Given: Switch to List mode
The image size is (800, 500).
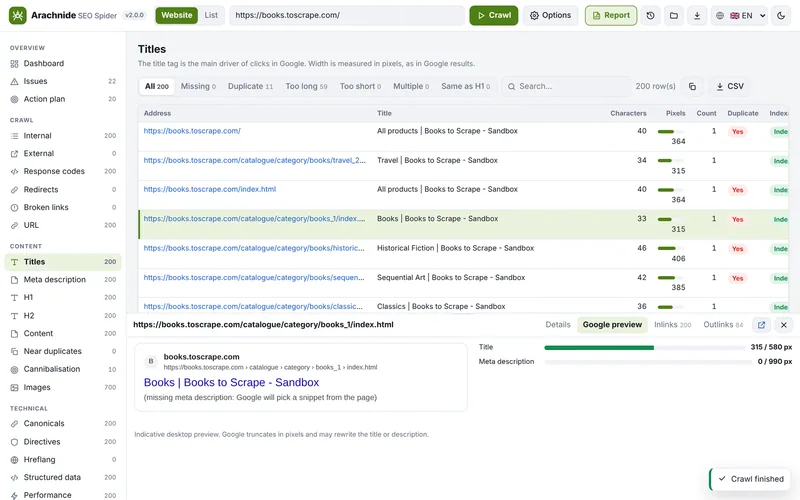Looking at the screenshot, I should coord(211,15).
